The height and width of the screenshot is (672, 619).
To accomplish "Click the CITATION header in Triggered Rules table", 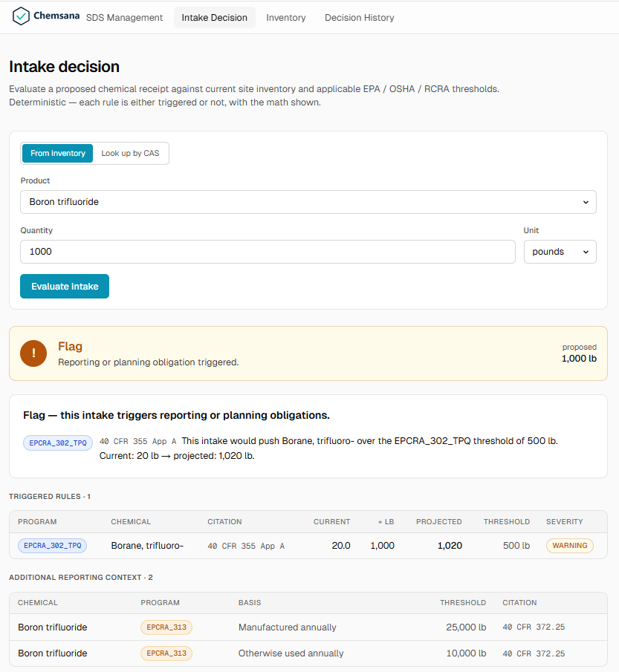I will point(224,521).
